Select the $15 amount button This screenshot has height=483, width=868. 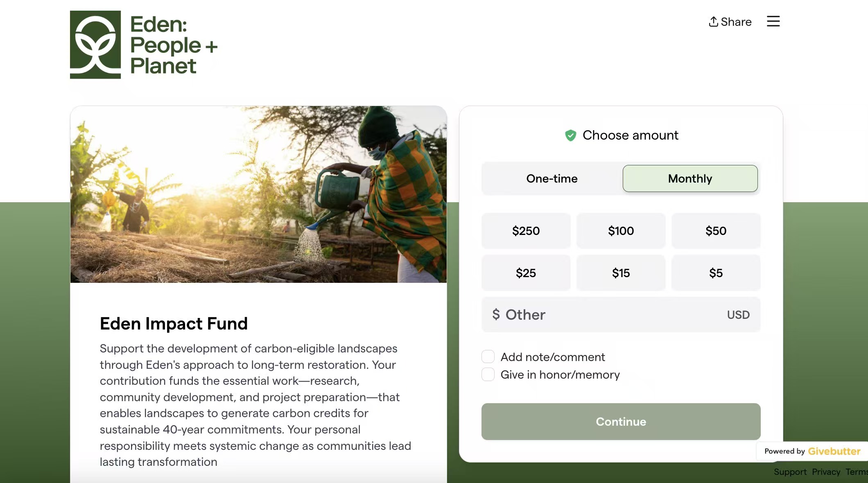[621, 273]
